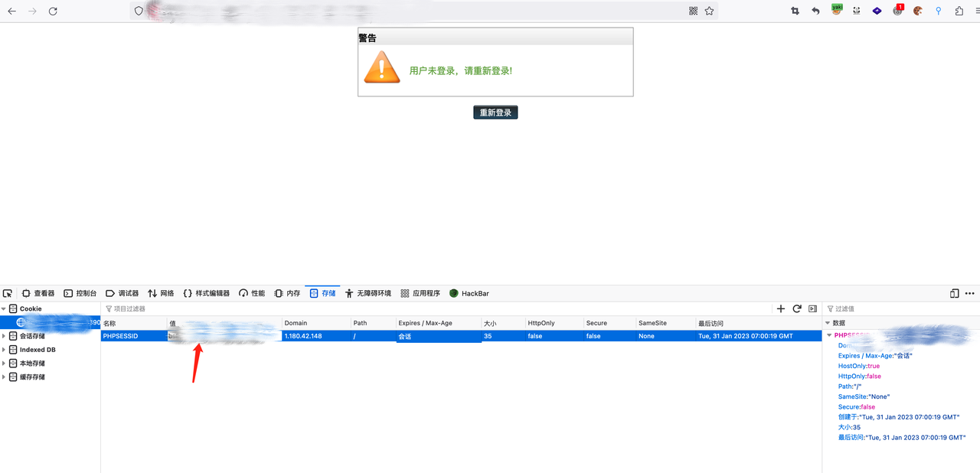
Task: Switch to the 网络 tab
Action: [x=162, y=293]
